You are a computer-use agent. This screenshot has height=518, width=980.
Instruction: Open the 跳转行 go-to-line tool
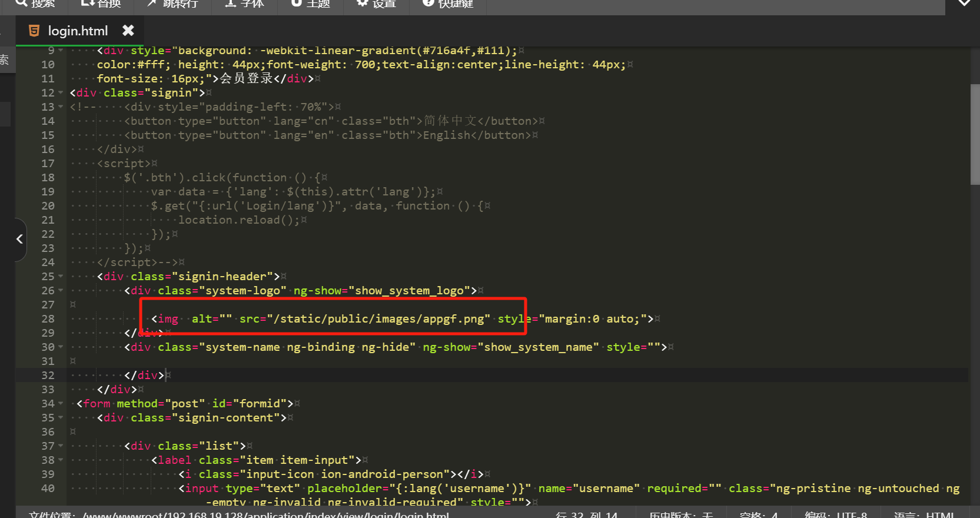(172, 4)
